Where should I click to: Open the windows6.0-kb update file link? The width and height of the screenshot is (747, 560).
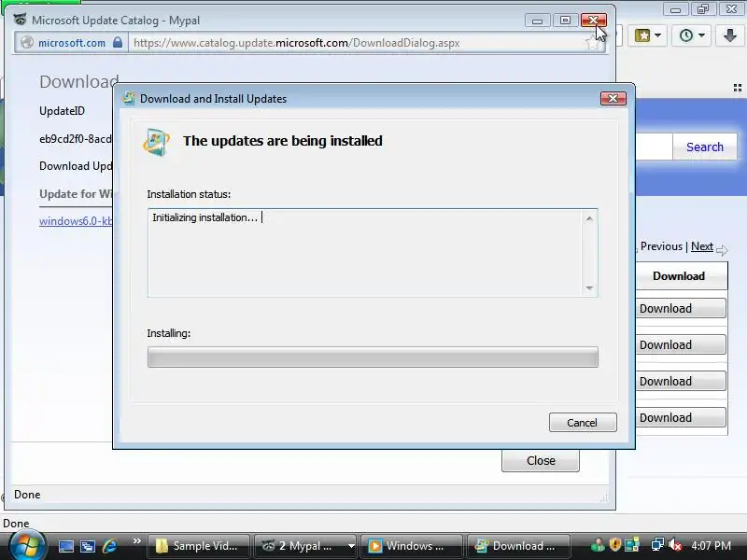click(x=76, y=221)
